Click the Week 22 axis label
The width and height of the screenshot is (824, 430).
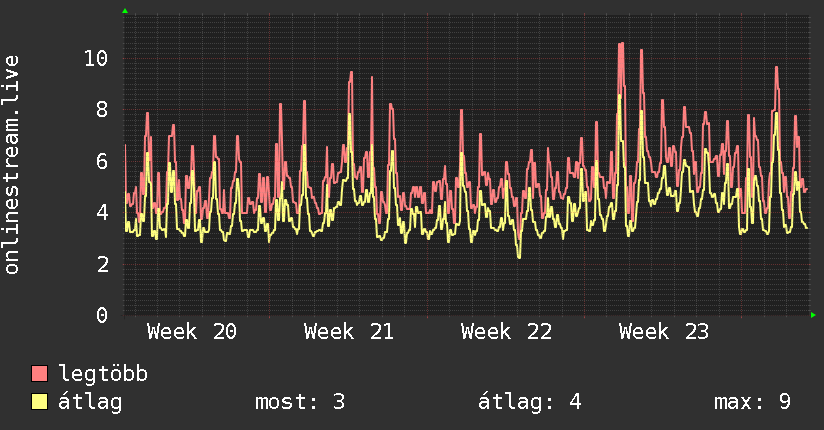click(507, 332)
